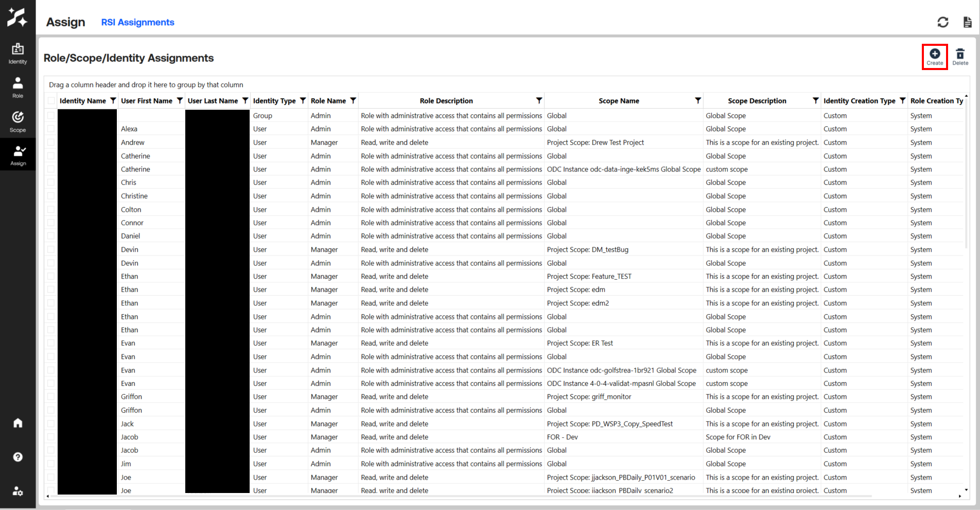Click the "Project Scope: PD_WSP3_Copy_SpeedTest" cell
This screenshot has width=980, height=510.
tap(623, 423)
